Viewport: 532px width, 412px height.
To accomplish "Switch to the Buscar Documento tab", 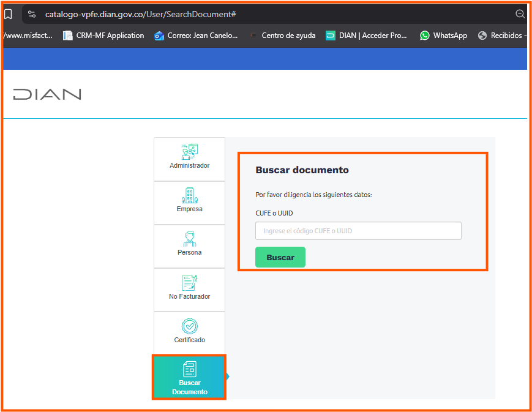I will [189, 377].
